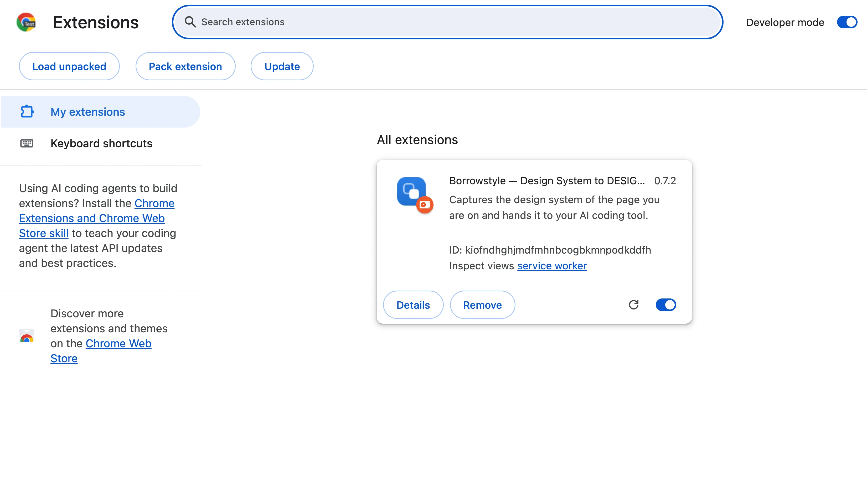867x504 pixels.
Task: Focus the Search extensions field
Action: pyautogui.click(x=447, y=22)
